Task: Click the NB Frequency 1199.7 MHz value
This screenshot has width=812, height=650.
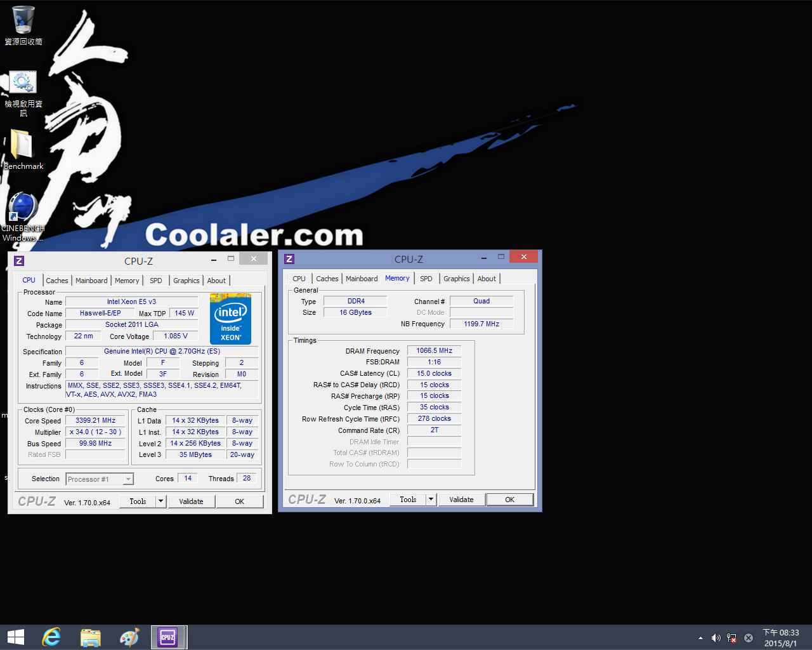Action: click(x=481, y=324)
